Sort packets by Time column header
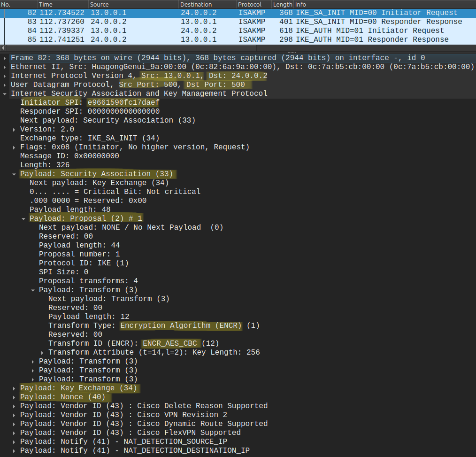 point(63,4)
